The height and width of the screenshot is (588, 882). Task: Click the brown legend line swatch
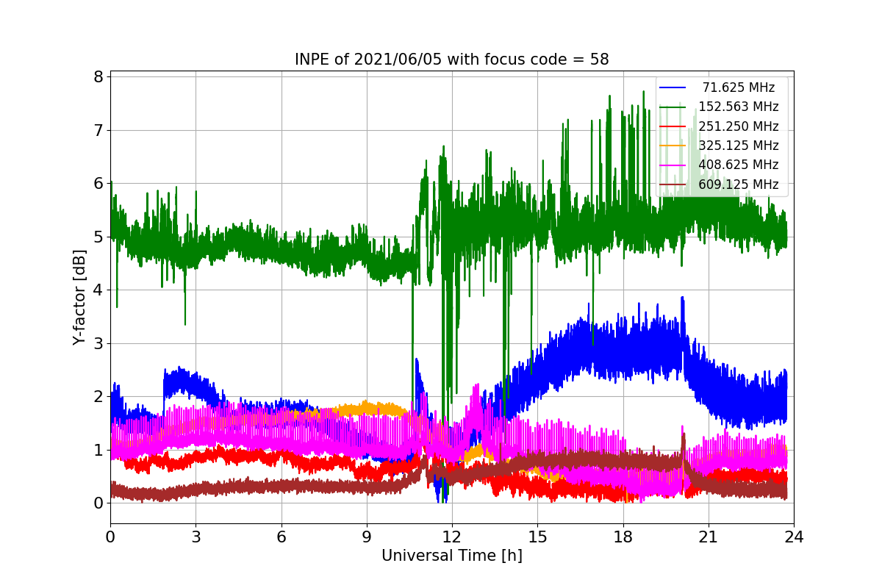pyautogui.click(x=673, y=184)
